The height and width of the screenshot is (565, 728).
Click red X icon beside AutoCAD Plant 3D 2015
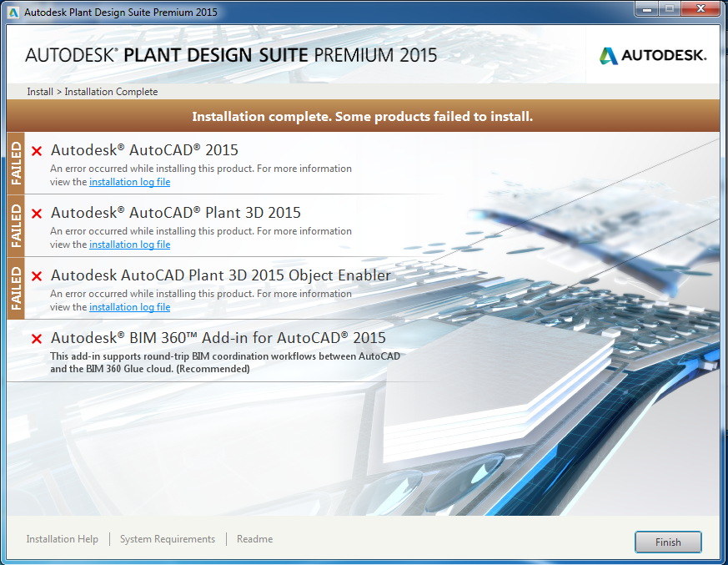point(37,214)
